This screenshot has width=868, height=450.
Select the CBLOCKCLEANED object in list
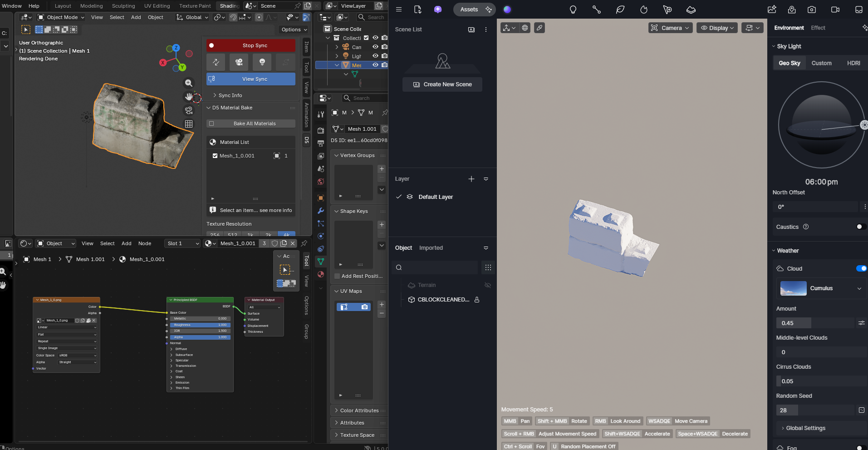click(443, 300)
